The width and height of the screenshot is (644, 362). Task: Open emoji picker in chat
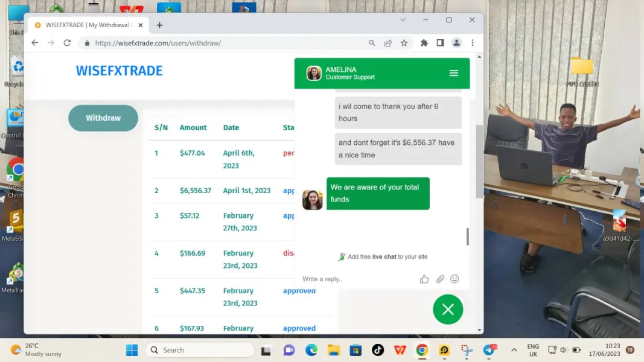point(454,279)
